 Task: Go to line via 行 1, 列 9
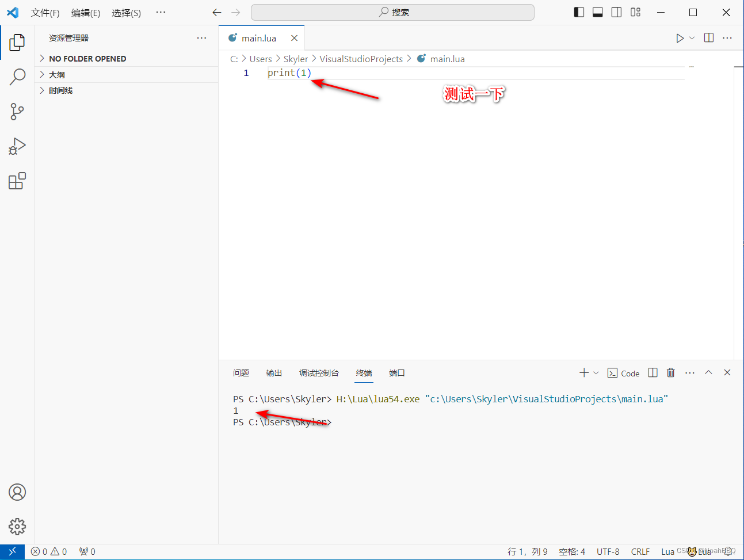(528, 551)
